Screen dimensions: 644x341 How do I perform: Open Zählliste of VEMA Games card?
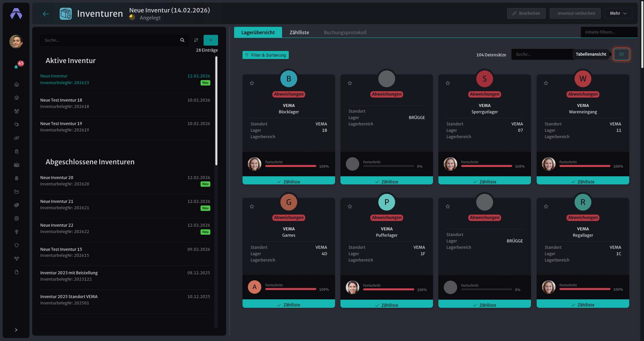(x=289, y=305)
